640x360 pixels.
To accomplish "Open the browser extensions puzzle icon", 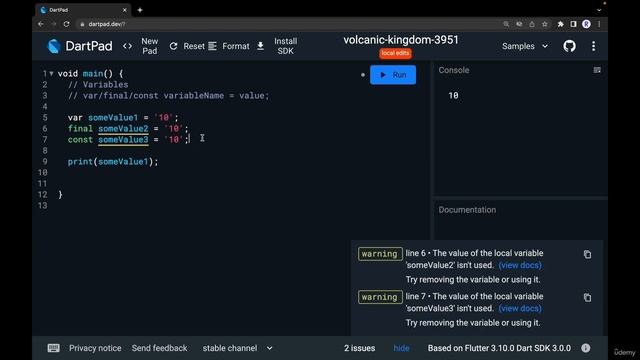I will 560,24.
